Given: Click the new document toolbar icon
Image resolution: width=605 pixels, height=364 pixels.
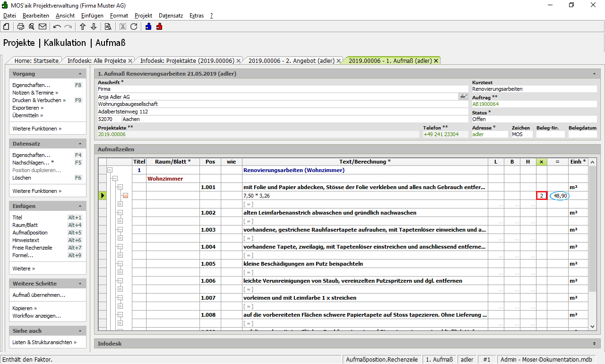Looking at the screenshot, I should pos(6,26).
